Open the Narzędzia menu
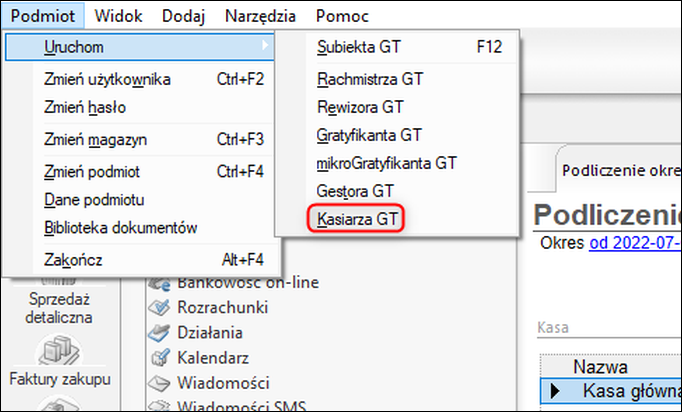Screen dimensions: 682x412 click(x=262, y=16)
